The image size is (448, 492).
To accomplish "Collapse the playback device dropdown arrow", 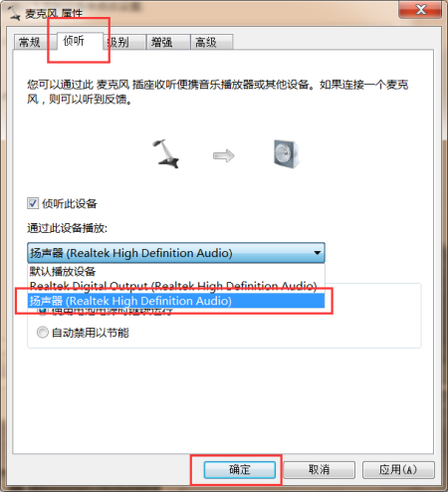I will pos(317,253).
